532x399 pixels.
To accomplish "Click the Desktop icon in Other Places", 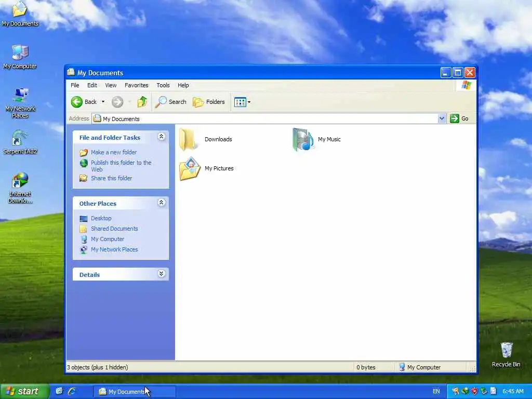I will pos(84,219).
